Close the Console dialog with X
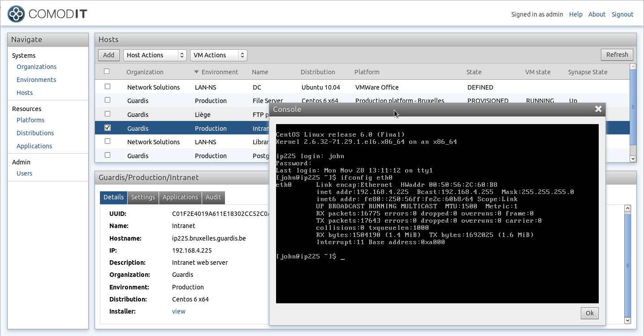This screenshot has height=336, width=644. tap(598, 109)
